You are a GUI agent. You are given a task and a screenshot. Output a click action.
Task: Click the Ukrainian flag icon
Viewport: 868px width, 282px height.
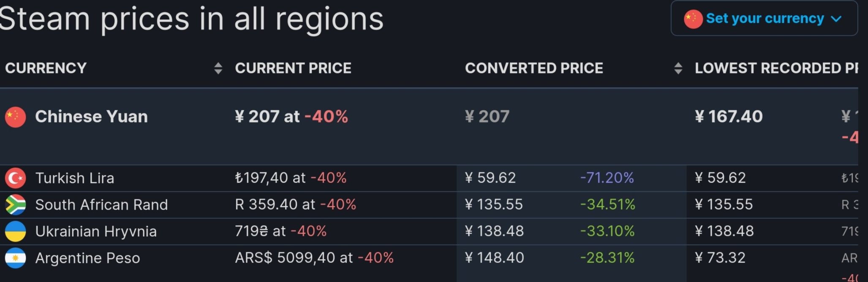tap(15, 231)
